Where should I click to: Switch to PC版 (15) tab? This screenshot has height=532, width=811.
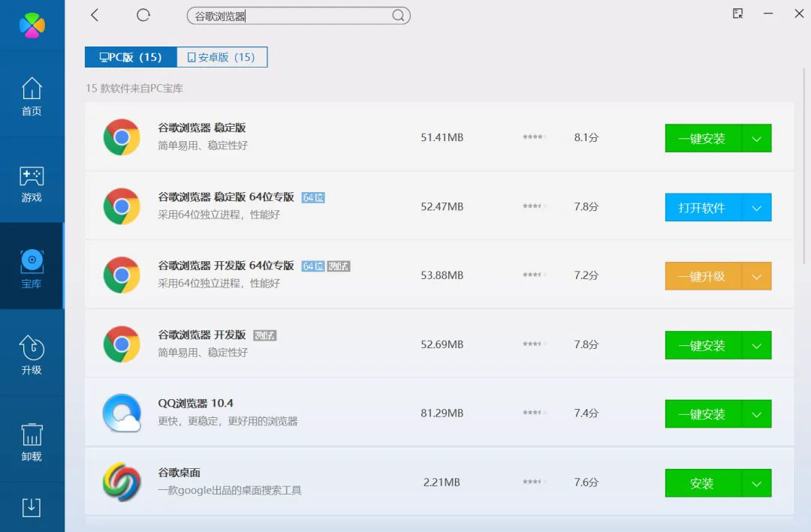coord(131,57)
